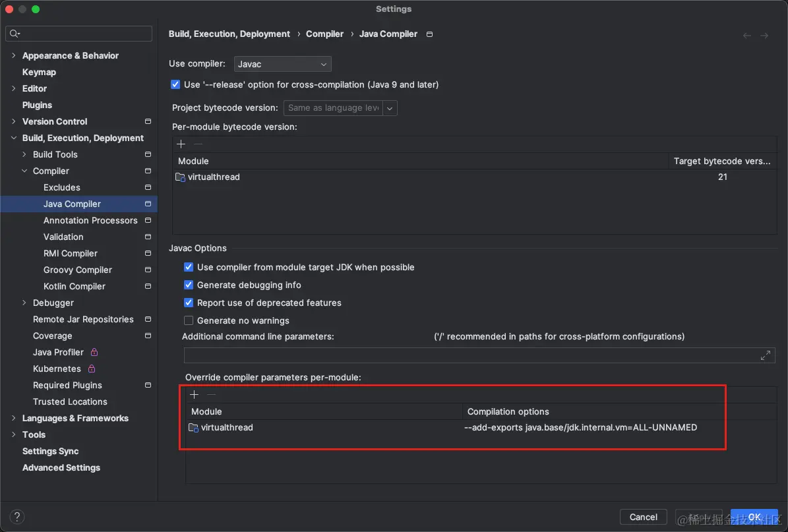788x532 pixels.
Task: Open the 'Use compiler' dropdown
Action: tap(282, 64)
